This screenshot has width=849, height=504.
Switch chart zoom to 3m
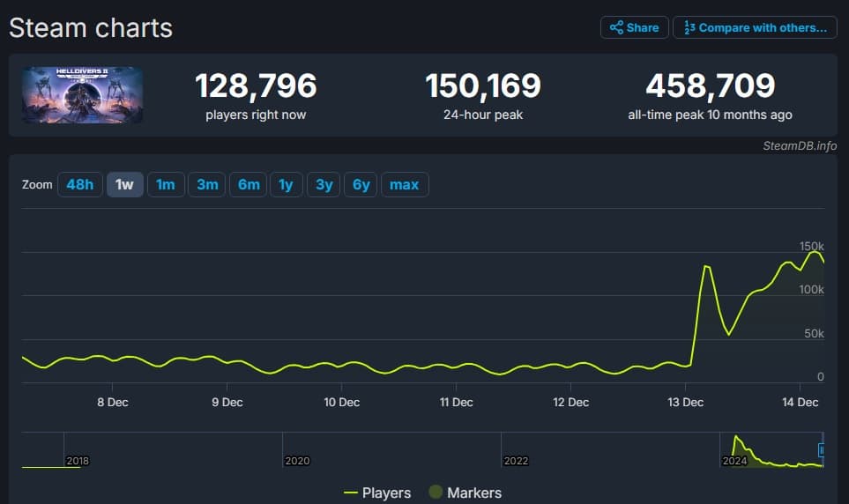pos(207,185)
